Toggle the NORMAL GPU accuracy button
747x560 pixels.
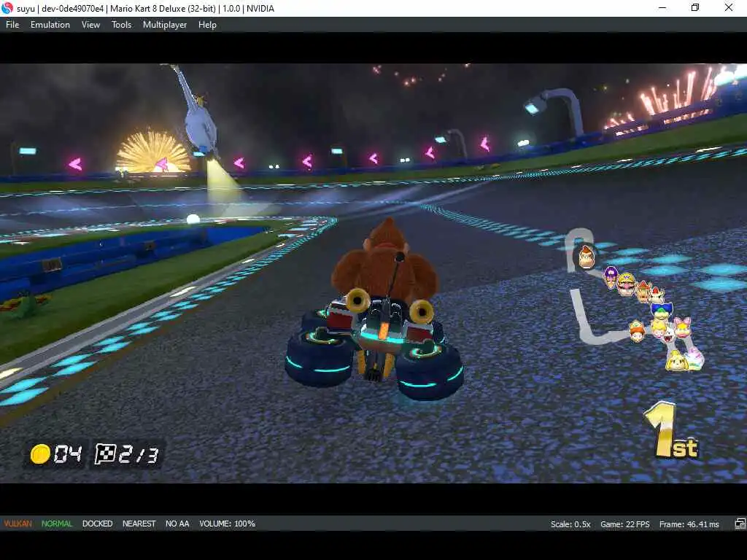tap(57, 524)
